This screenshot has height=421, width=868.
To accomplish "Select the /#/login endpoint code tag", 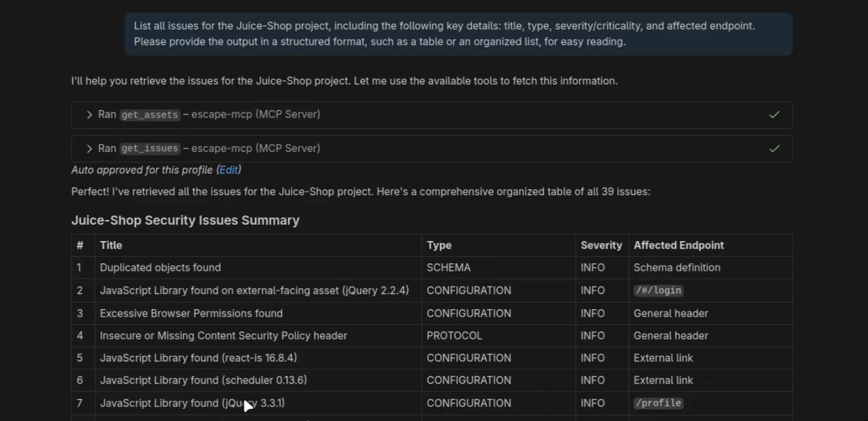I will [658, 291].
